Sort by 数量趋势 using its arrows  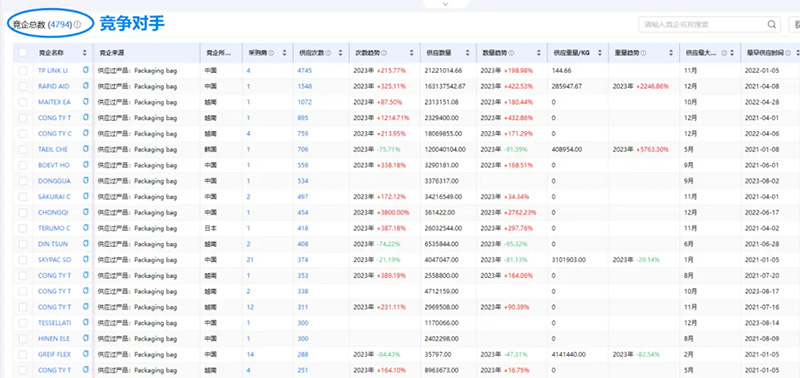pyautogui.click(x=538, y=53)
